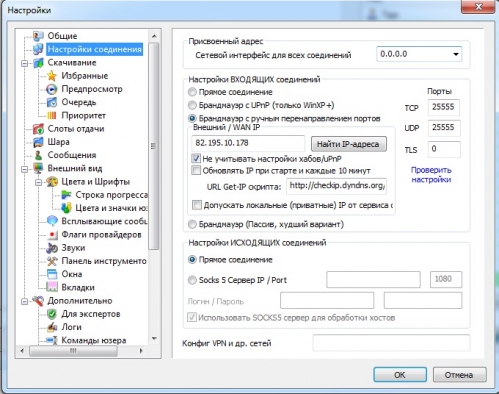This screenshot has width=499, height=394.
Task: Click the TCP port input field
Action: click(x=444, y=107)
